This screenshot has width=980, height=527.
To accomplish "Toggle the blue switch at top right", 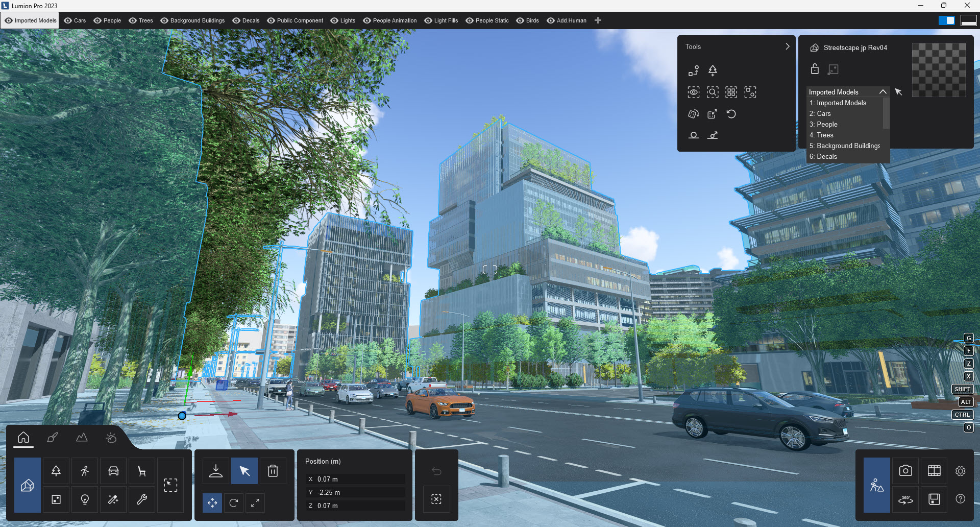I will coord(947,20).
